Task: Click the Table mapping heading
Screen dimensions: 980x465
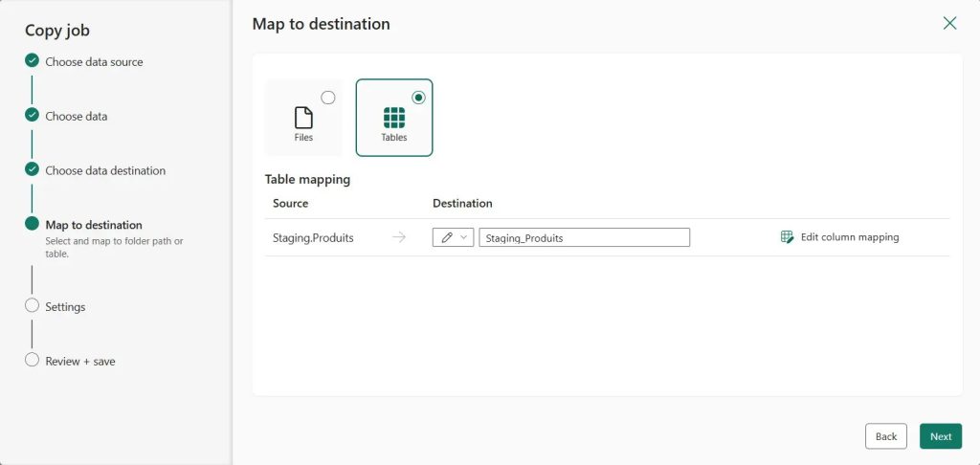Action: 307,179
